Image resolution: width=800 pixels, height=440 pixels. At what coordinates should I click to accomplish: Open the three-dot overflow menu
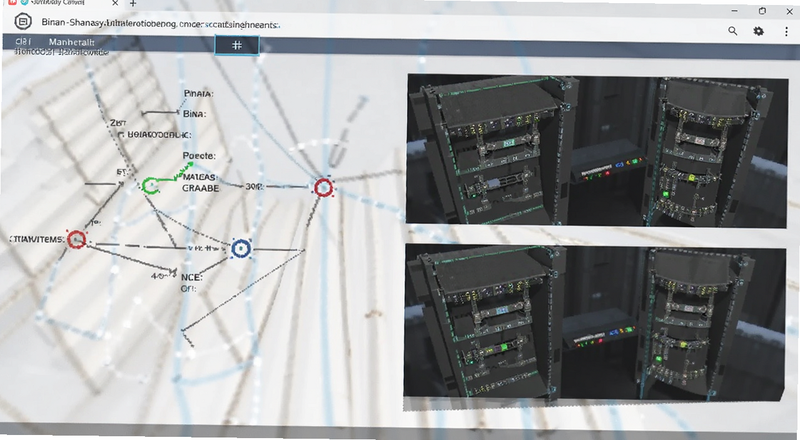(x=786, y=31)
